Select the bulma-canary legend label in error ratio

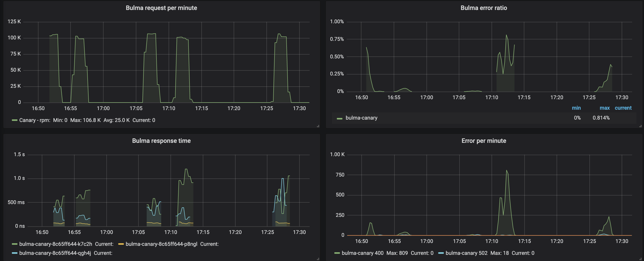point(361,118)
